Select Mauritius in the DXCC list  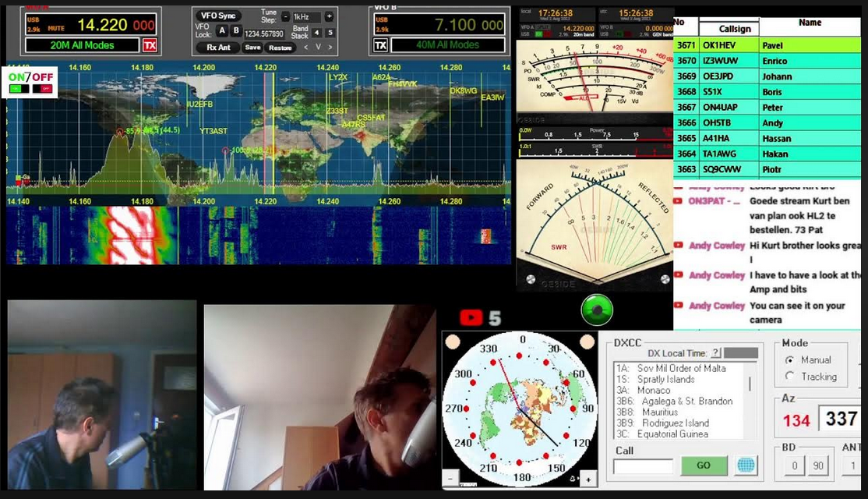click(x=659, y=412)
